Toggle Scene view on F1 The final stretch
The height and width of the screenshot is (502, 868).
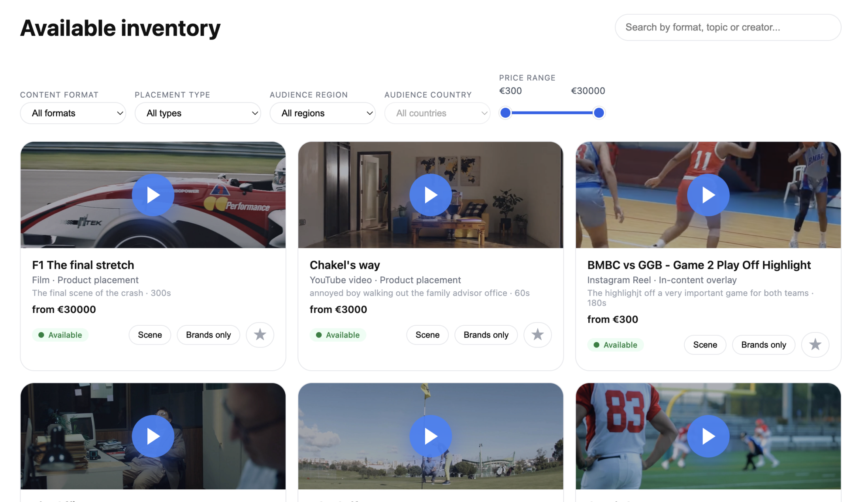(150, 335)
